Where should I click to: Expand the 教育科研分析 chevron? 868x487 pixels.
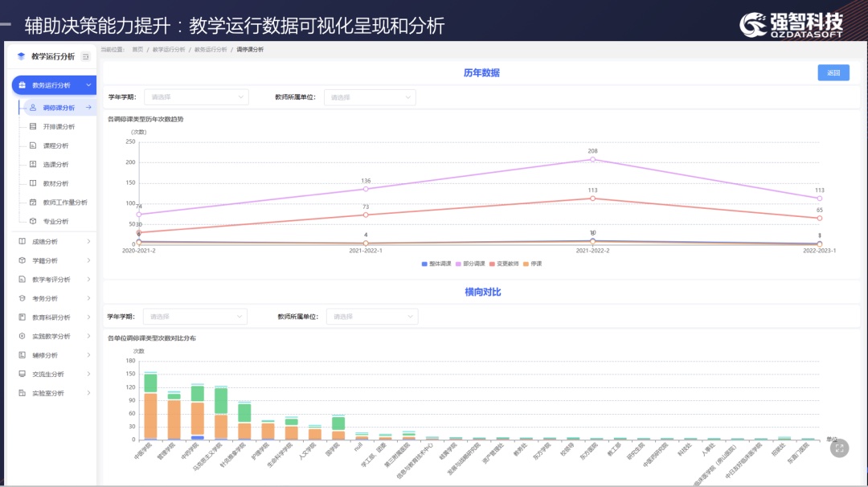coord(88,317)
